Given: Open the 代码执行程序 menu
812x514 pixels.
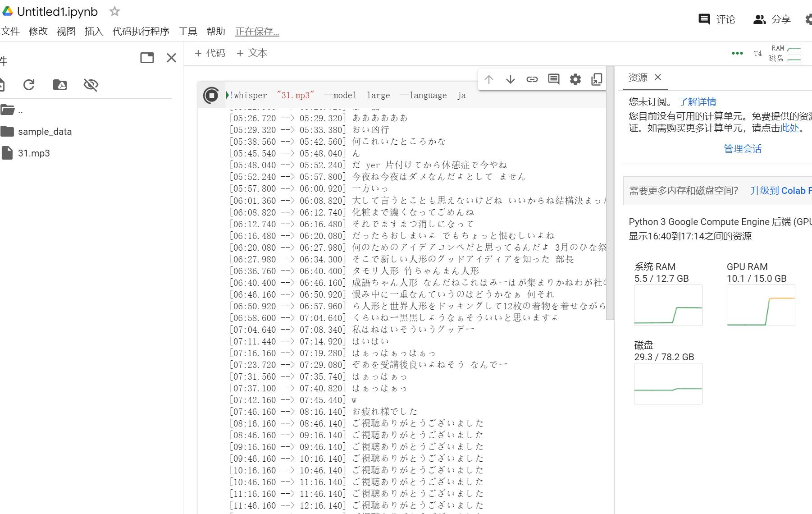Looking at the screenshot, I should click(x=141, y=32).
